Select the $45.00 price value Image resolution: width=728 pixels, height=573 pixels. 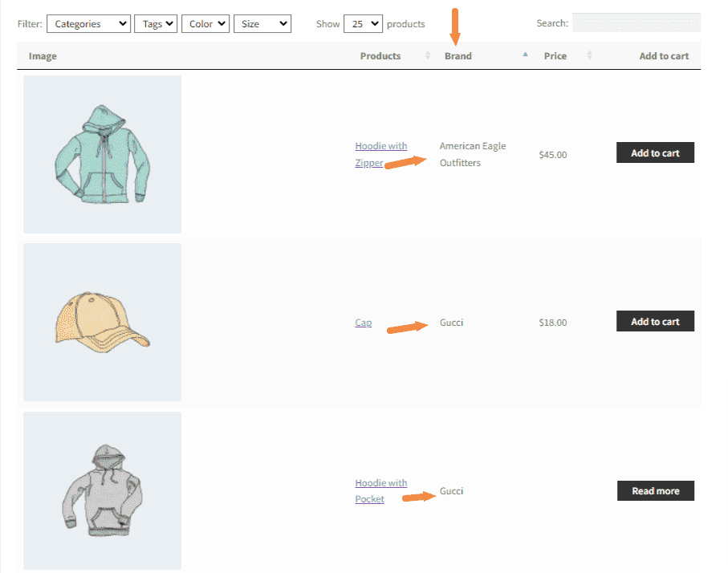click(x=552, y=155)
